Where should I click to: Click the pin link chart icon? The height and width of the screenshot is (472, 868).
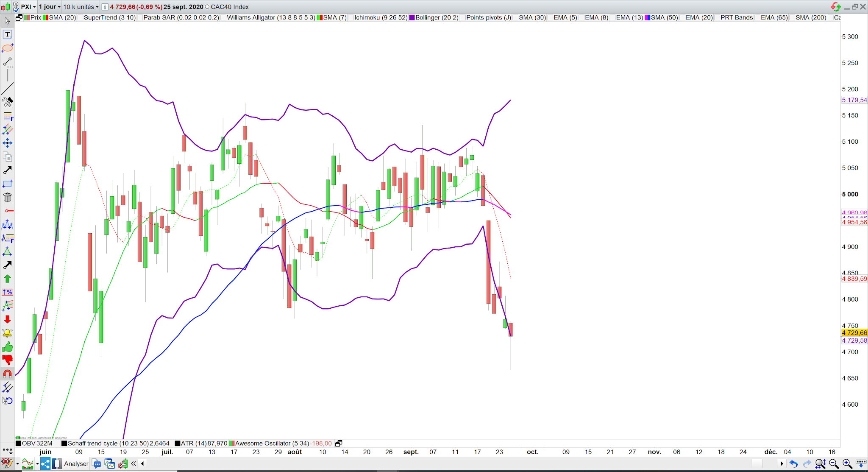[16, 7]
